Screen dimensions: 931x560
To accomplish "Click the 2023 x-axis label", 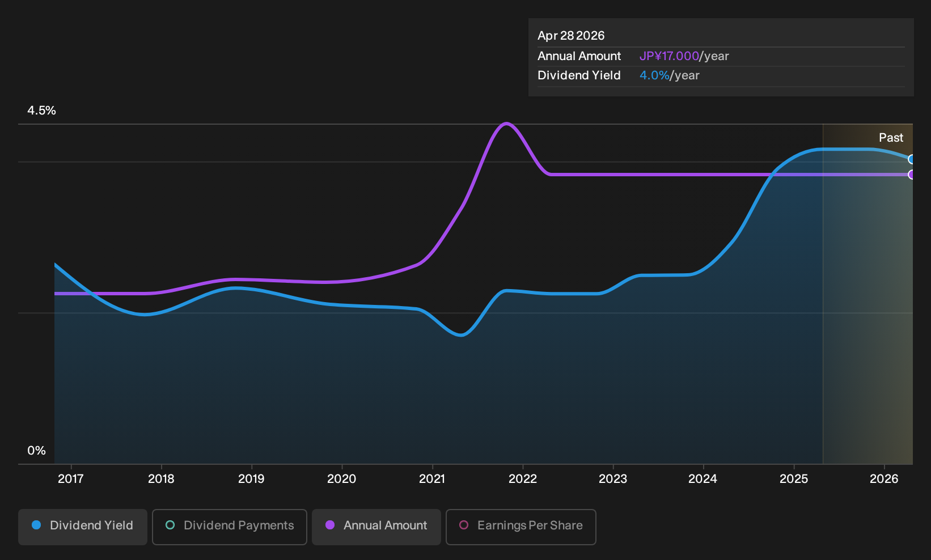I will coord(613,479).
